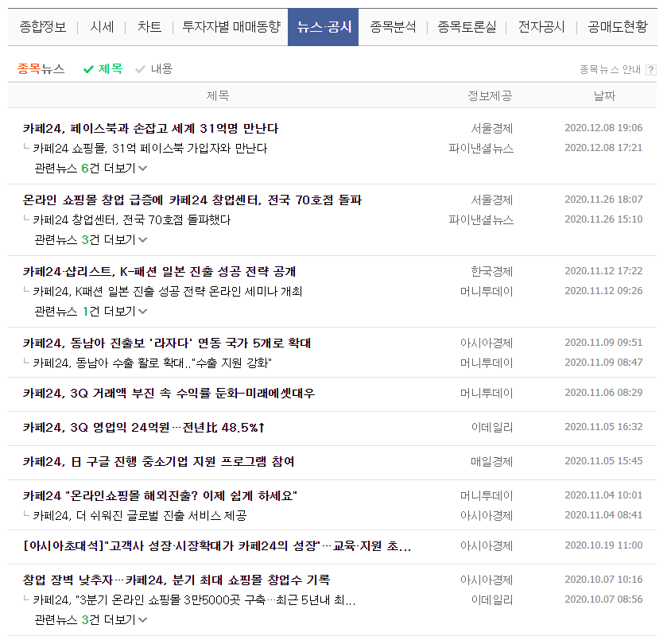Click date 2020.11.06 08:29
The height and width of the screenshot is (644, 667).
603,393
